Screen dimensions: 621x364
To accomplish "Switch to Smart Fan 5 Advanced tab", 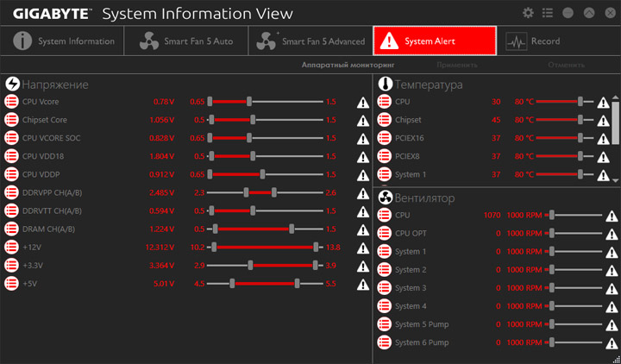I will (310, 41).
